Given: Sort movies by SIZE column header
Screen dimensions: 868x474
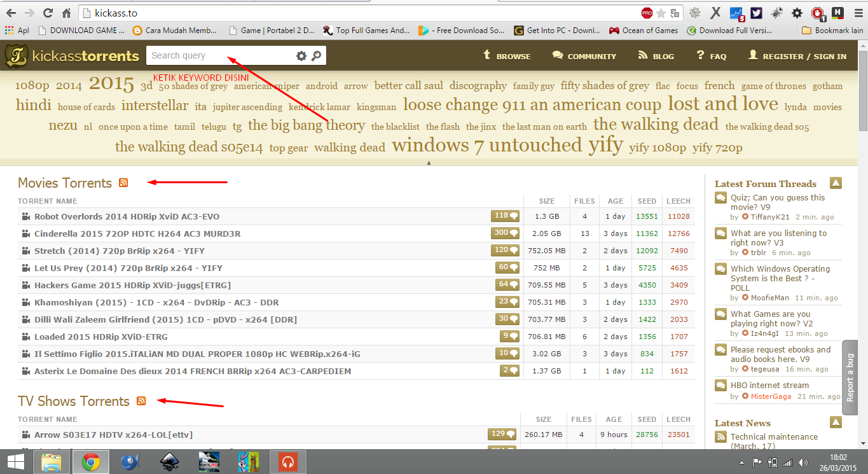Looking at the screenshot, I should click(x=547, y=201).
